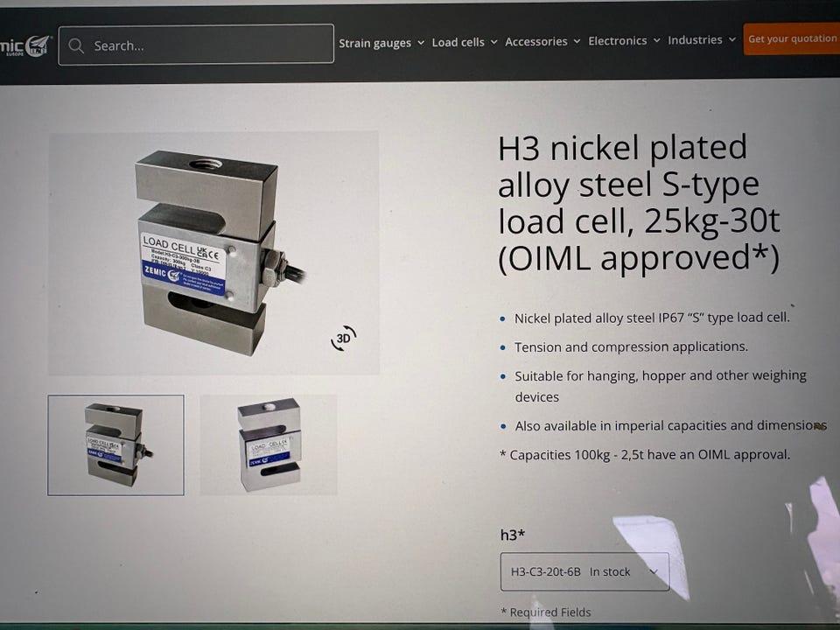Open the 3D rotate view icon
This screenshot has width=840, height=630.
(x=343, y=338)
